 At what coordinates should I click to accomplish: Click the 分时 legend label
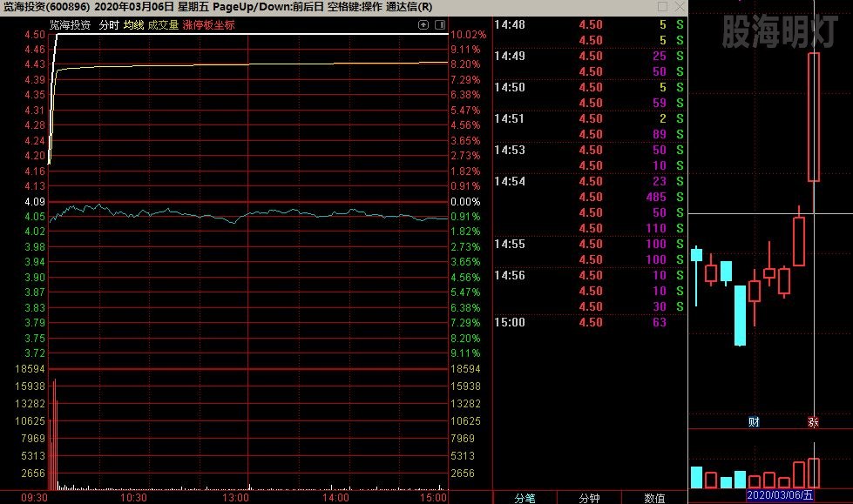click(109, 25)
